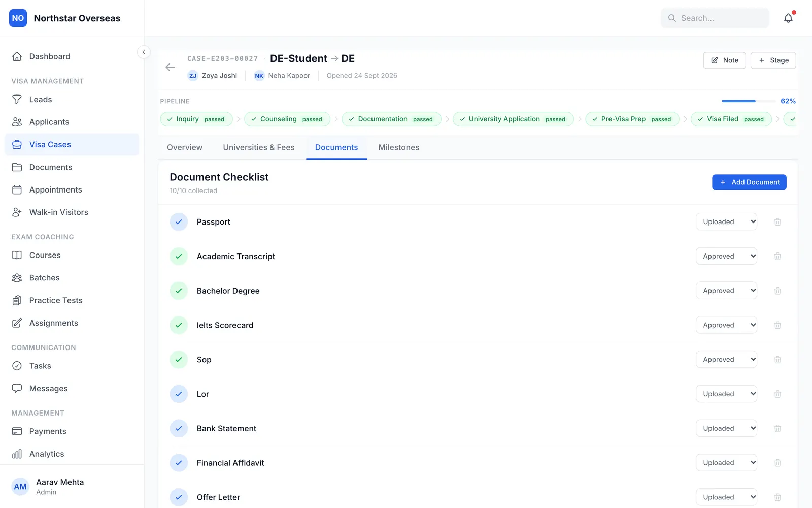Delete the Academic Transcript row
Image resolution: width=812 pixels, height=508 pixels.
click(x=777, y=257)
